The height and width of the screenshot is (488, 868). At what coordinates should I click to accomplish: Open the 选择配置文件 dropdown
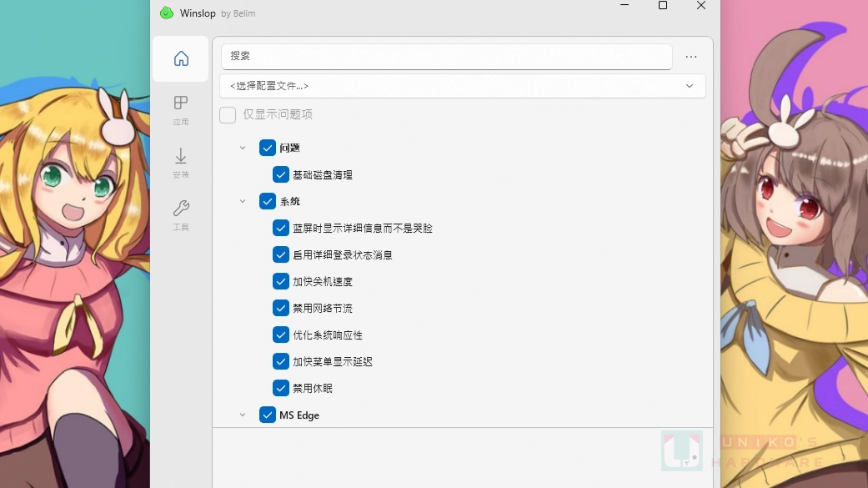tap(463, 86)
